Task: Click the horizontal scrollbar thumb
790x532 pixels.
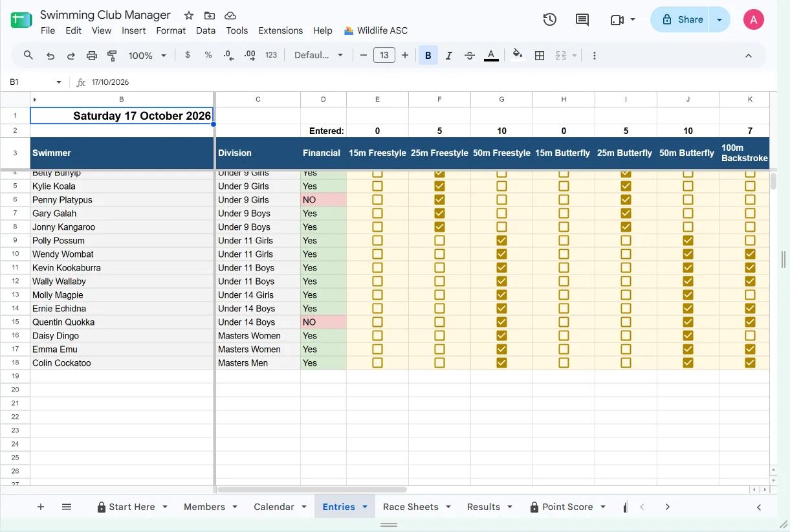Action: pyautogui.click(x=312, y=490)
